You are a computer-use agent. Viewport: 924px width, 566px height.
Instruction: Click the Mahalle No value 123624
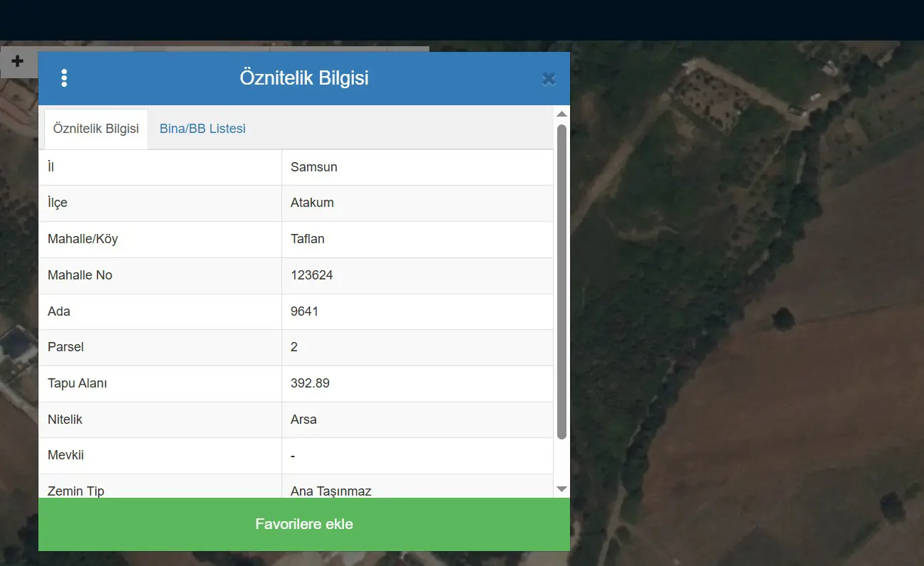312,275
